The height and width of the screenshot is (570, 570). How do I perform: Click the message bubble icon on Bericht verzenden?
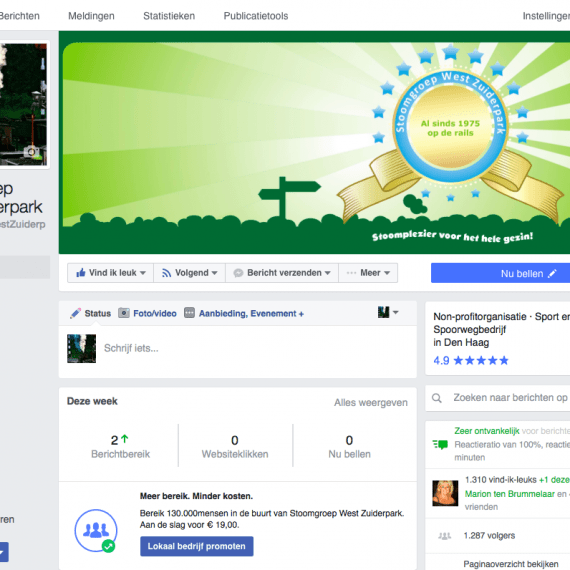tap(238, 273)
